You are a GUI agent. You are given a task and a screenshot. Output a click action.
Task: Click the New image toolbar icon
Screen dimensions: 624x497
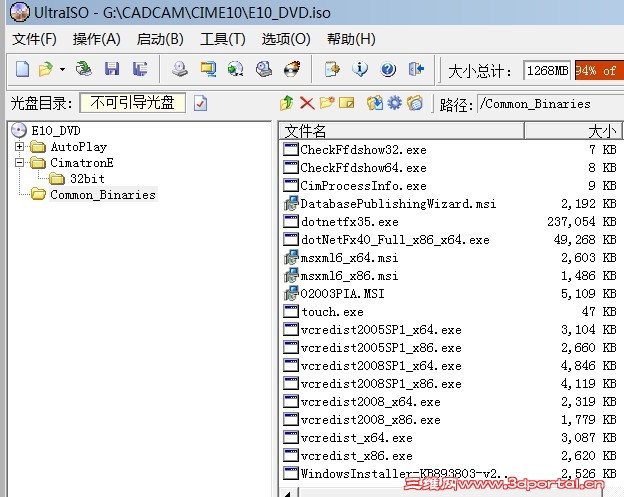click(22, 69)
